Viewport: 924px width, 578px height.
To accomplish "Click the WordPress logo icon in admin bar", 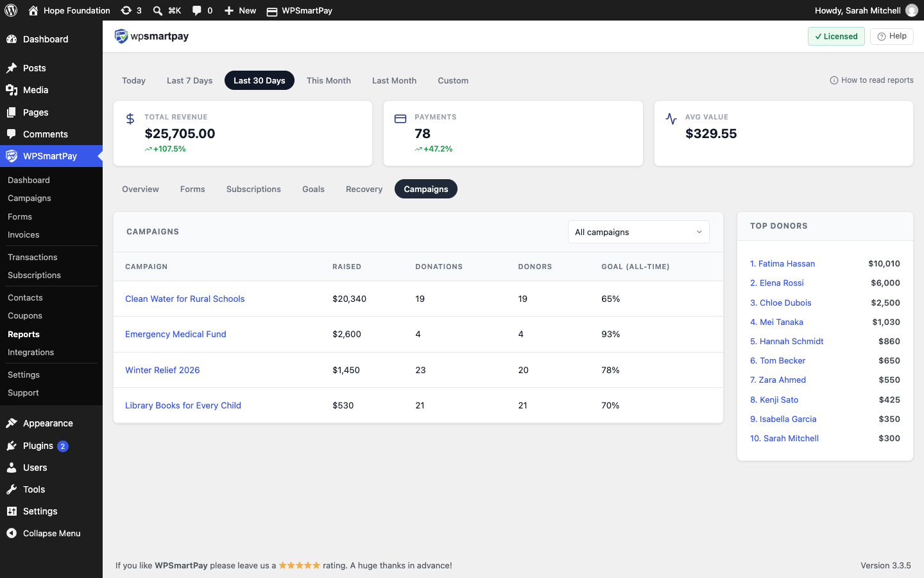I will point(11,10).
